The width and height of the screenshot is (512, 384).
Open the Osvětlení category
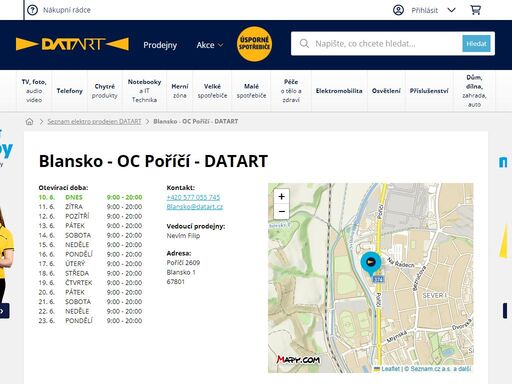[386, 91]
